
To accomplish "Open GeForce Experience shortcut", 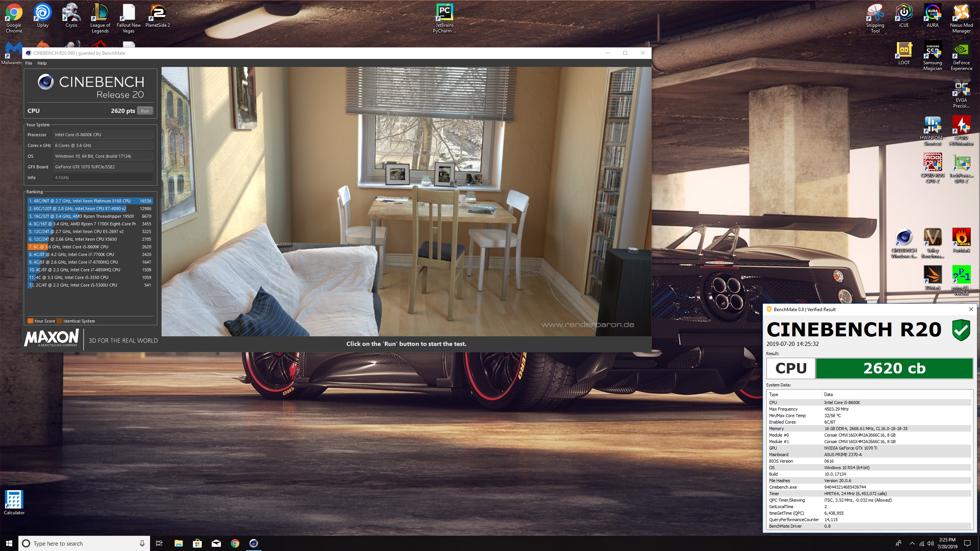I will (x=961, y=56).
